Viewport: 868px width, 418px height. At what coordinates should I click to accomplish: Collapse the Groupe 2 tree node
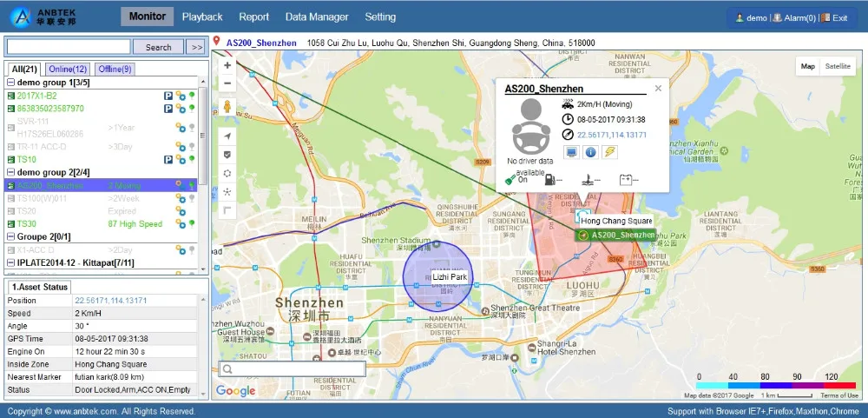pyautogui.click(x=10, y=236)
